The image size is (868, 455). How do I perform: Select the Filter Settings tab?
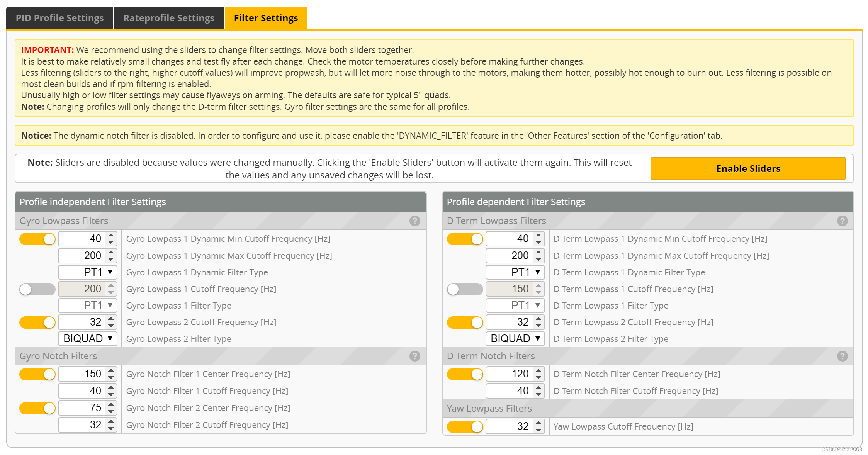[266, 18]
